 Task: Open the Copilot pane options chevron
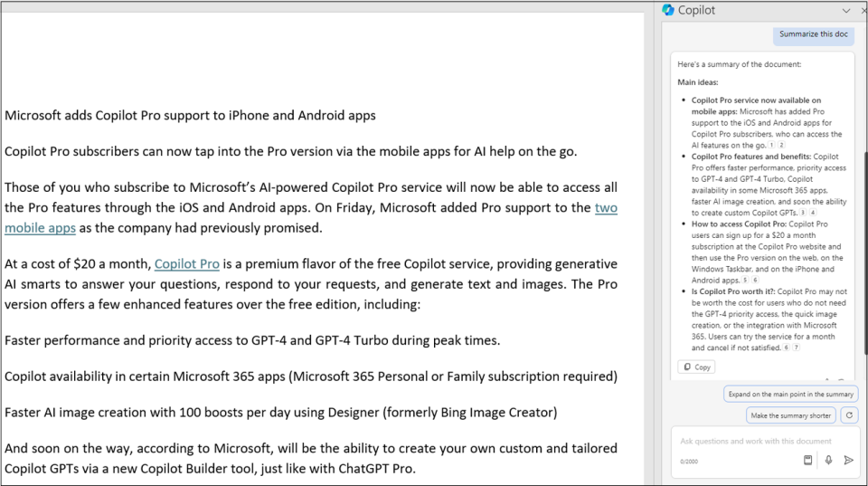point(846,11)
